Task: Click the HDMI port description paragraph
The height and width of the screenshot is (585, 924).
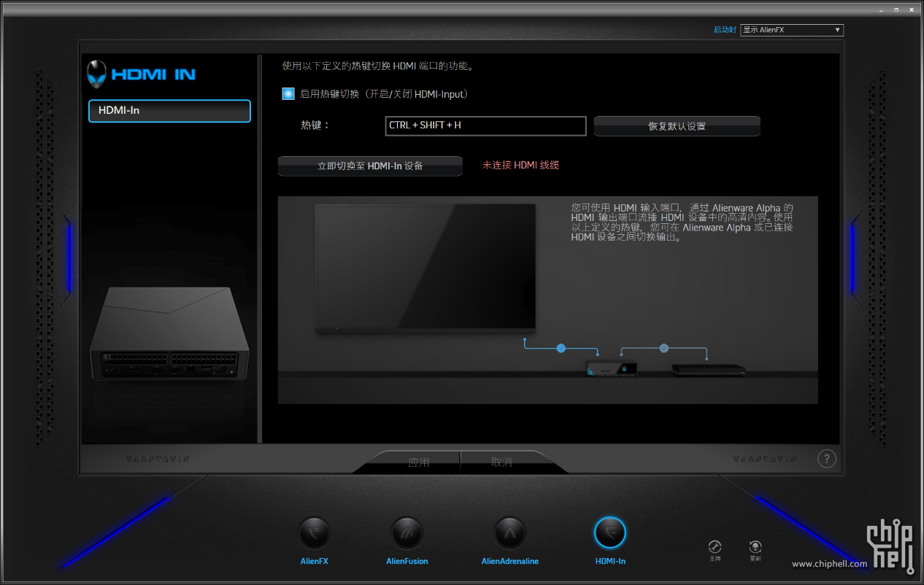Action: point(682,222)
